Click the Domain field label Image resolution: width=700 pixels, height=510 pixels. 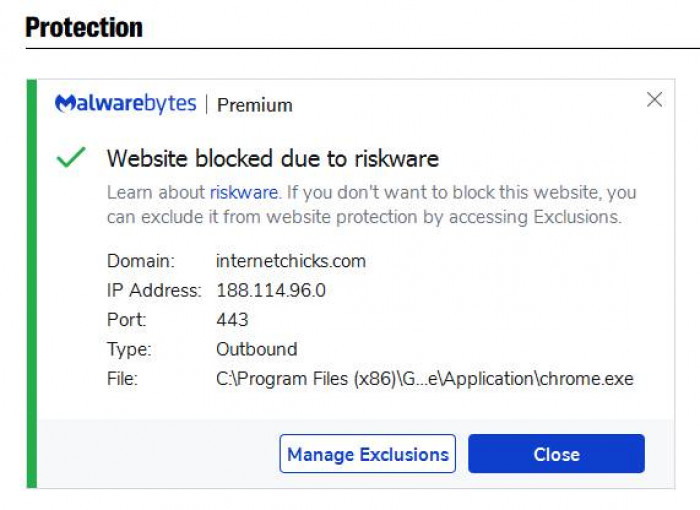point(140,261)
